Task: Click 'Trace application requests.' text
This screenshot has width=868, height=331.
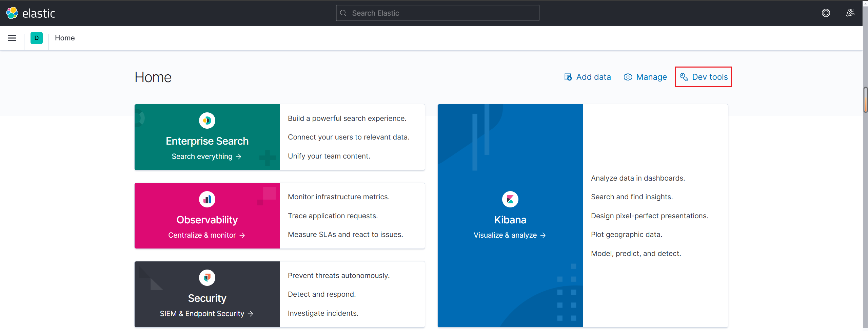Action: (333, 216)
